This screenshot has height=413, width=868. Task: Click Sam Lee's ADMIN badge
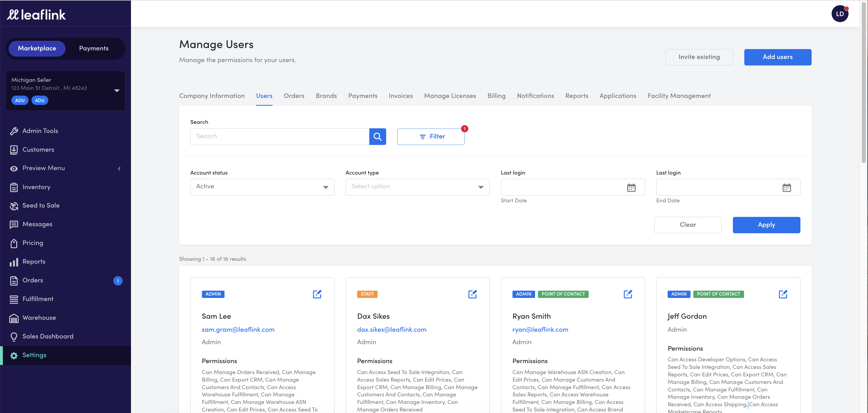[213, 294]
